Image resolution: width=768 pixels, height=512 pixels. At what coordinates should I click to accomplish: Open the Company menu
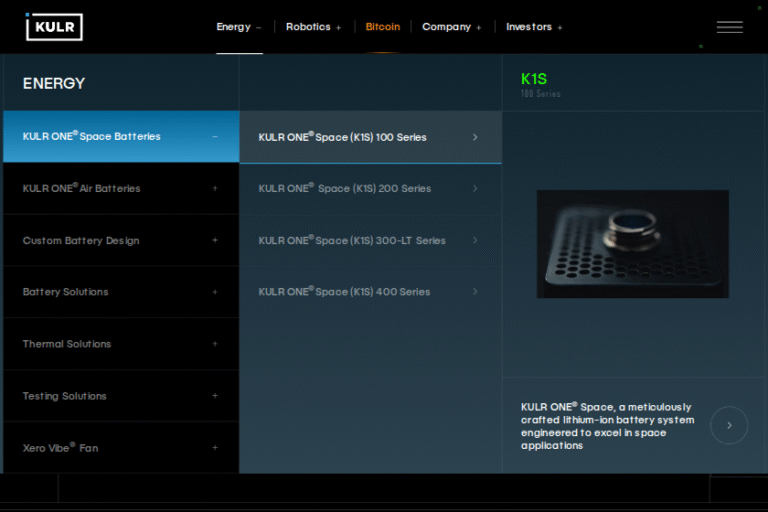coord(451,27)
